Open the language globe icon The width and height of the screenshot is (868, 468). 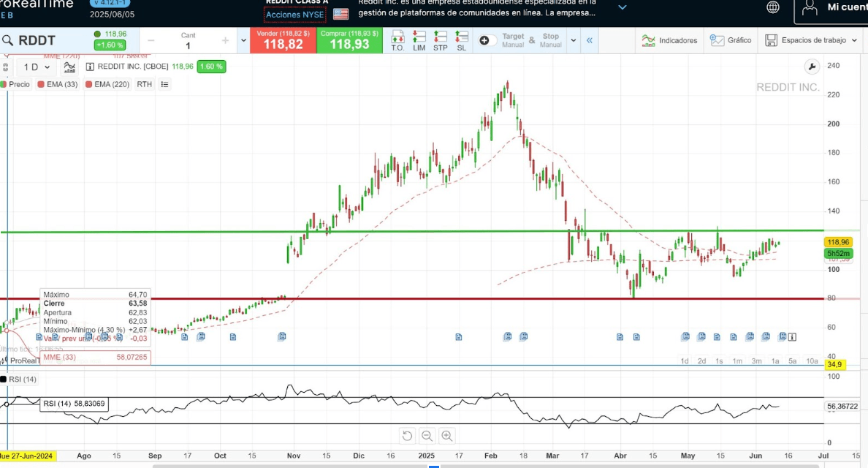(x=773, y=7)
